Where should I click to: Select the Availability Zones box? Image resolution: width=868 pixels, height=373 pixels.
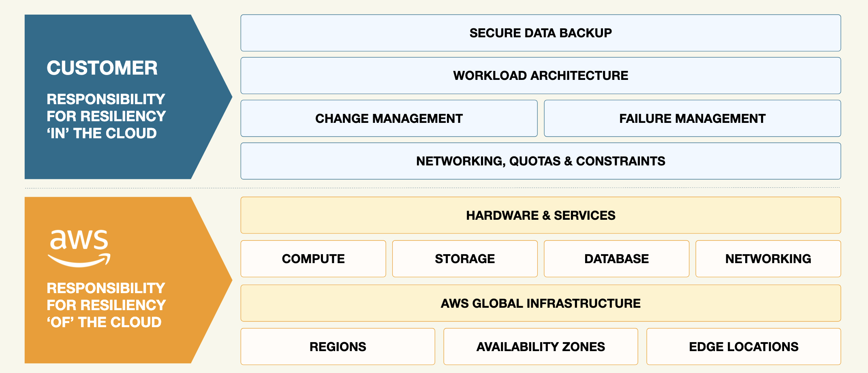(x=541, y=347)
